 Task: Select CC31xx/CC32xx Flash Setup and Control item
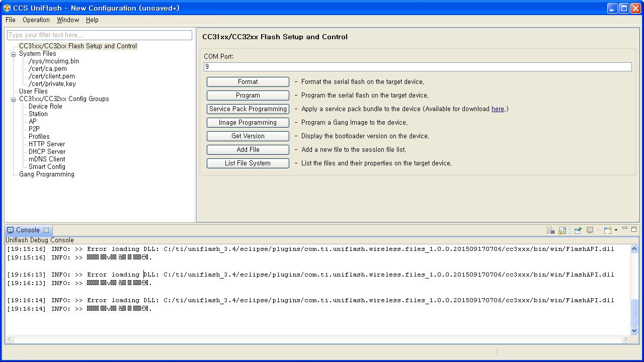pos(78,46)
